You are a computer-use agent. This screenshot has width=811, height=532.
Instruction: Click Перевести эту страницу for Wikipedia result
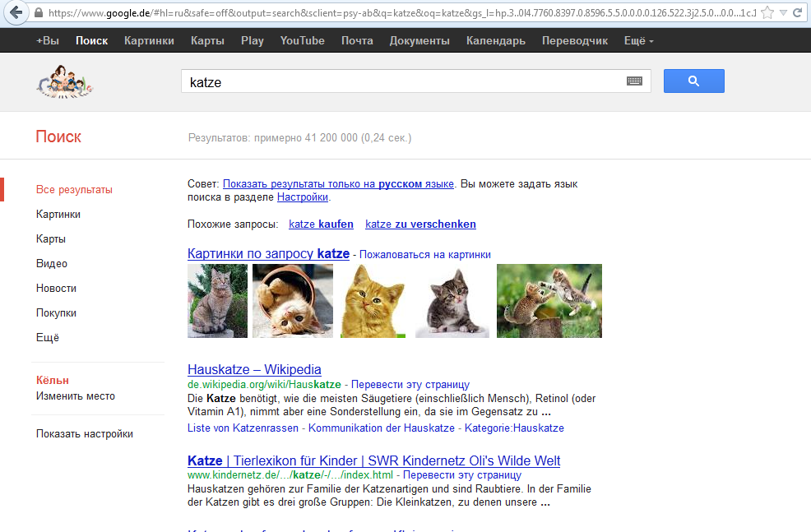tap(410, 384)
